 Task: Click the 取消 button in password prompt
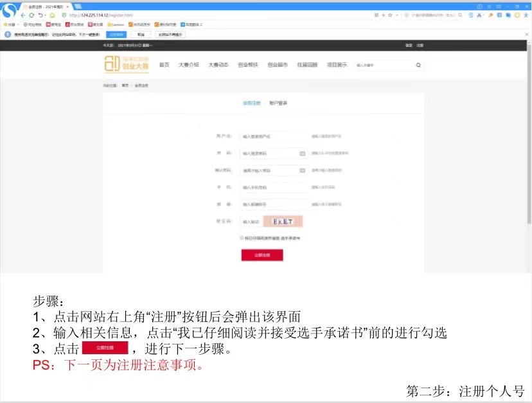click(141, 35)
